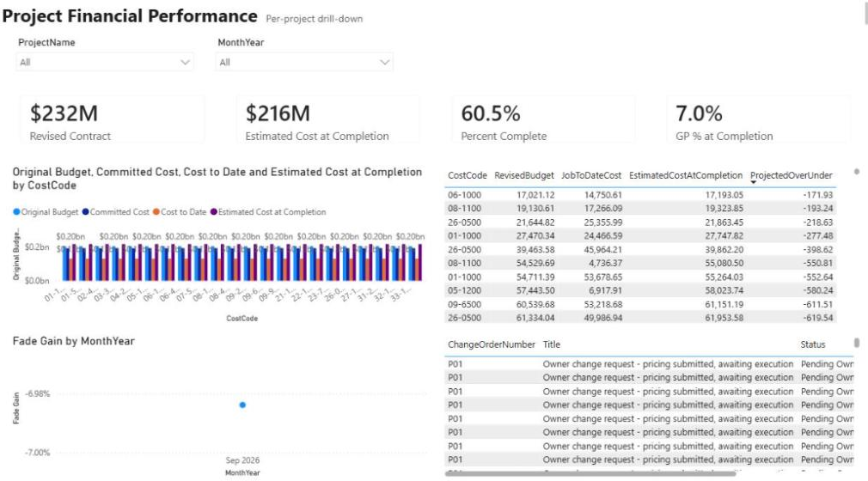Select the $216M Estimated Cost at Completion card
Image resolution: width=868 pixels, height=481 pixels.
(327, 119)
